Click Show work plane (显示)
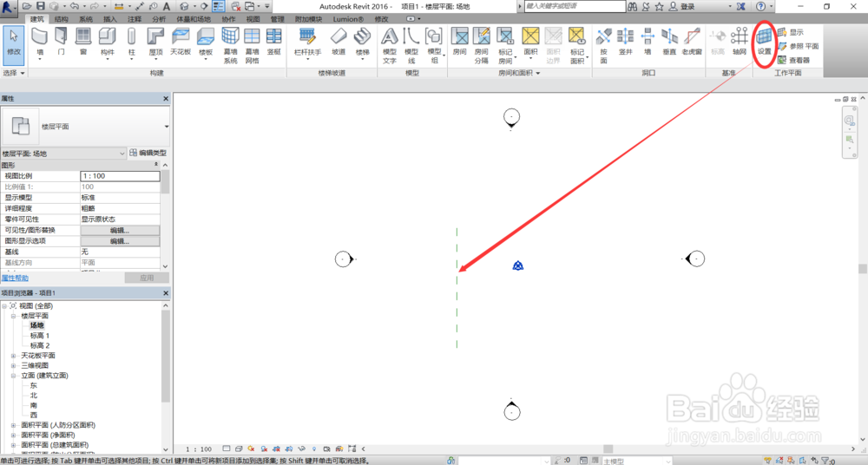868x465 pixels. (x=791, y=32)
